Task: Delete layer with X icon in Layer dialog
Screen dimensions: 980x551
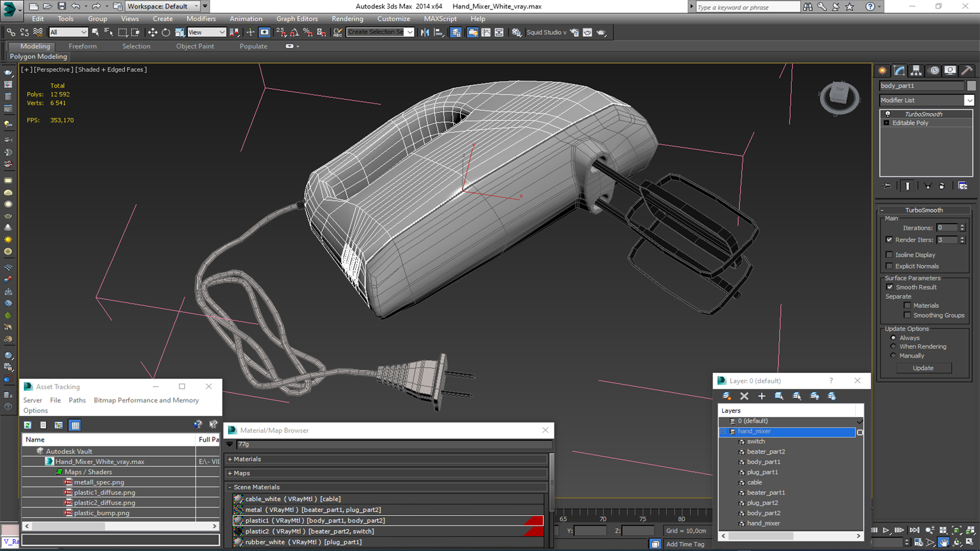Action: coord(744,396)
